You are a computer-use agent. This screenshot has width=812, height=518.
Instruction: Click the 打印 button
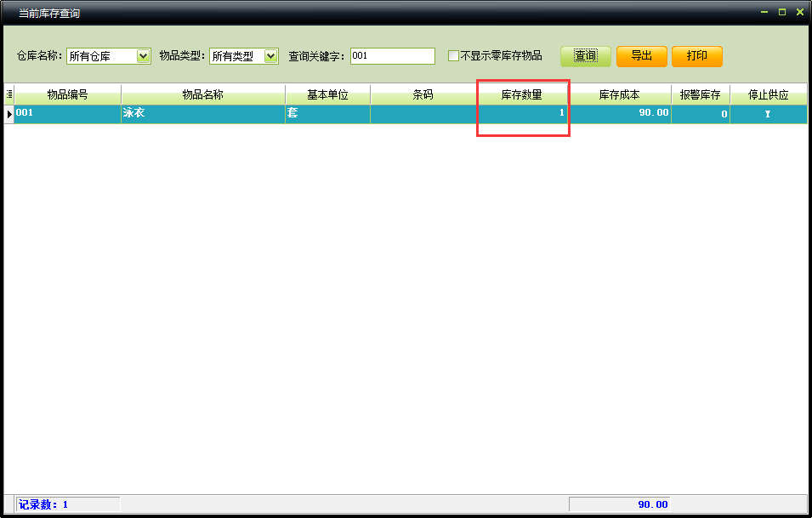(696, 56)
